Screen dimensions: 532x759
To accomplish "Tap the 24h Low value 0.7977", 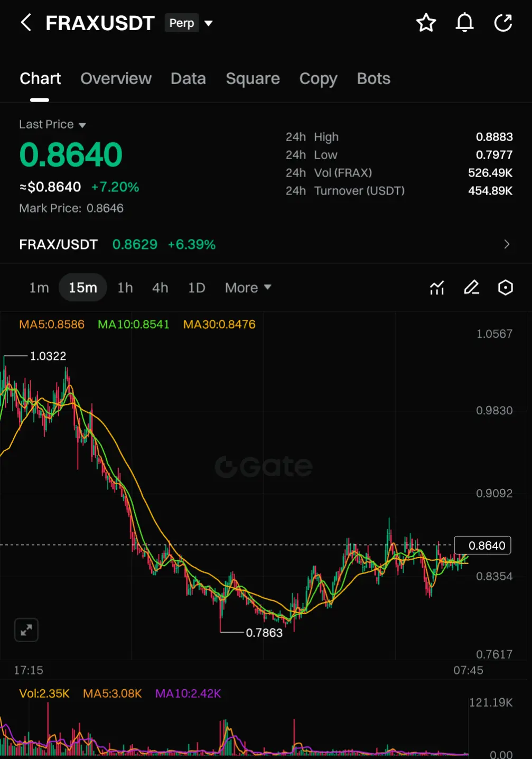I will coord(494,155).
